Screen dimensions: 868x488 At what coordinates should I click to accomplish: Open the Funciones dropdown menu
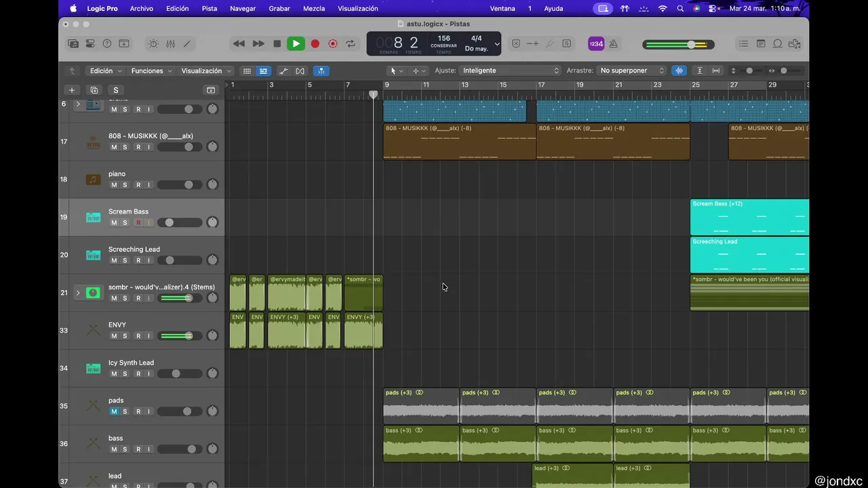151,70
